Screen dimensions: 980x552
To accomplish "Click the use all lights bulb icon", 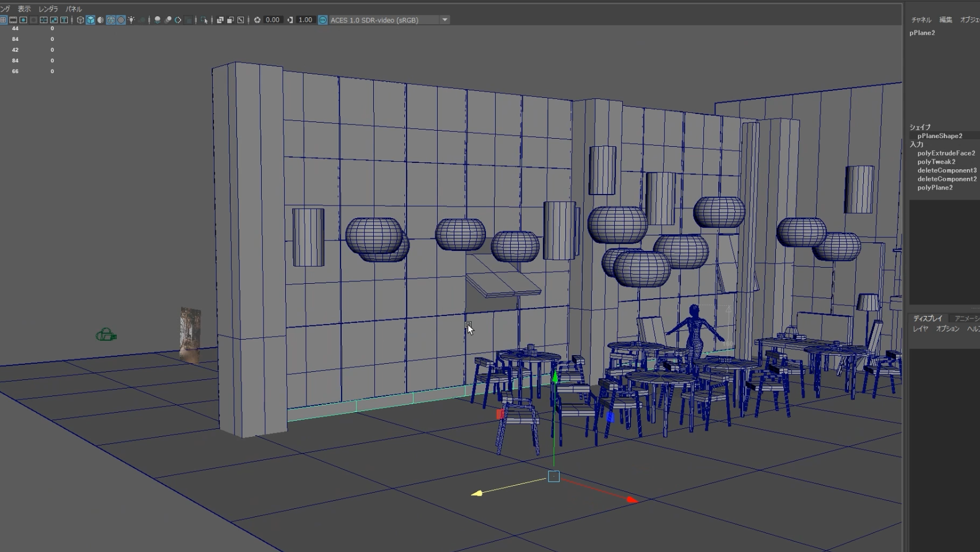I will [131, 20].
